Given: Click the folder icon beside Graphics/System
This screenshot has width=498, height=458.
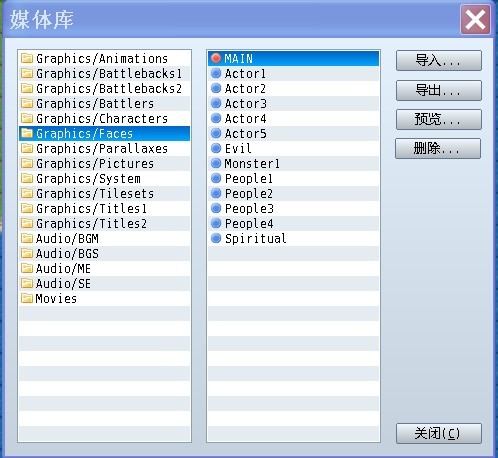Looking at the screenshot, I should 27,178.
